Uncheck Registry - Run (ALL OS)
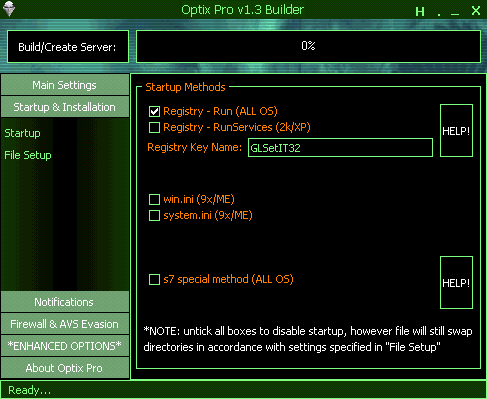The height and width of the screenshot is (399, 487). pyautogui.click(x=154, y=111)
